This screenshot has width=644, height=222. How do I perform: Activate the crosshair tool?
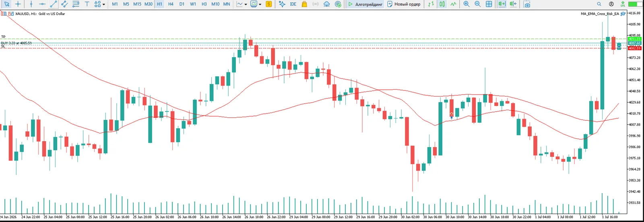[18, 4]
